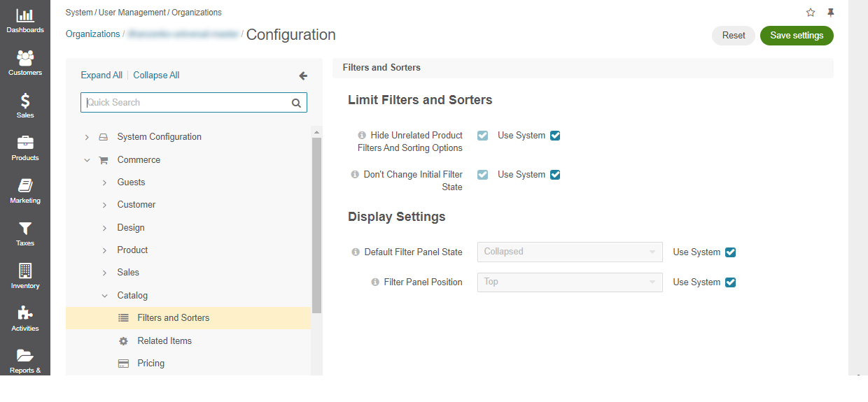Open the Default Filter Panel State dropdown
868x402 pixels.
click(570, 252)
